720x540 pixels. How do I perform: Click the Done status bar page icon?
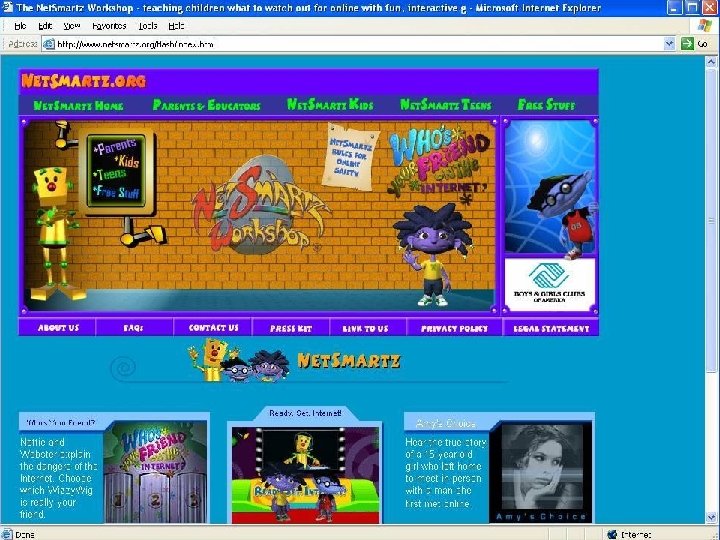click(6, 534)
